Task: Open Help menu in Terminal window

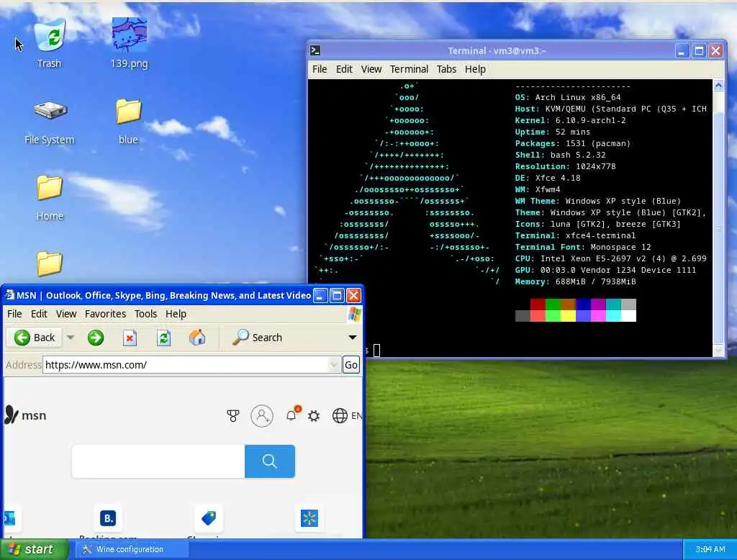Action: click(x=475, y=69)
